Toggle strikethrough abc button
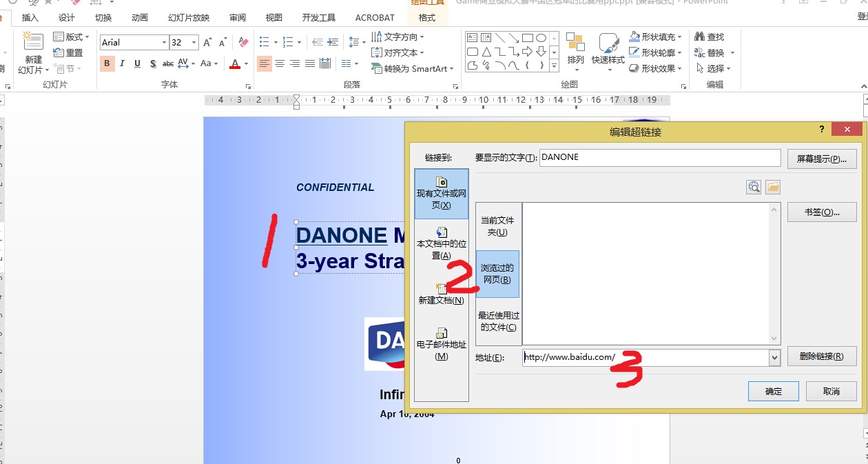 coord(167,63)
